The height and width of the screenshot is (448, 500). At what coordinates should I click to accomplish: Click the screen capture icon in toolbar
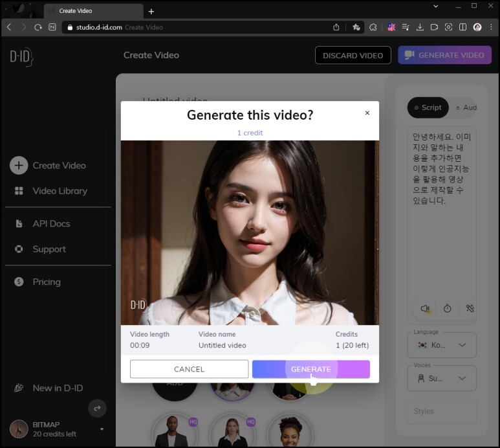coord(448,27)
